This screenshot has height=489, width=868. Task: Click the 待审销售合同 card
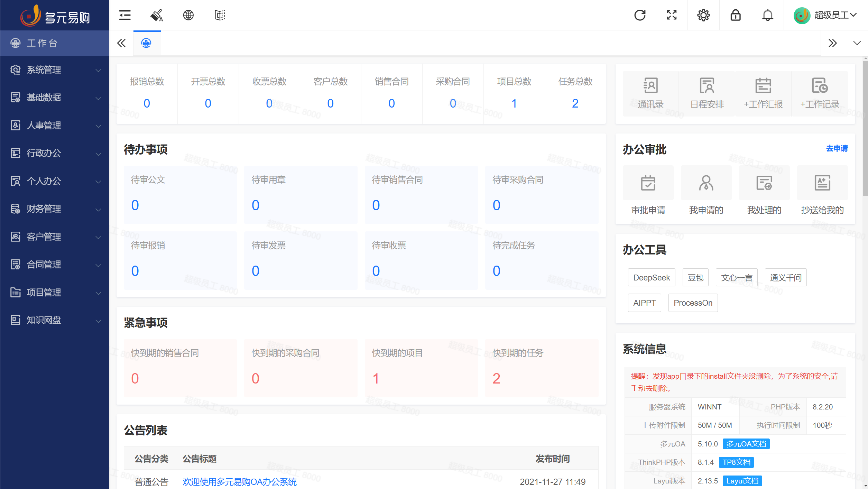tap(421, 195)
